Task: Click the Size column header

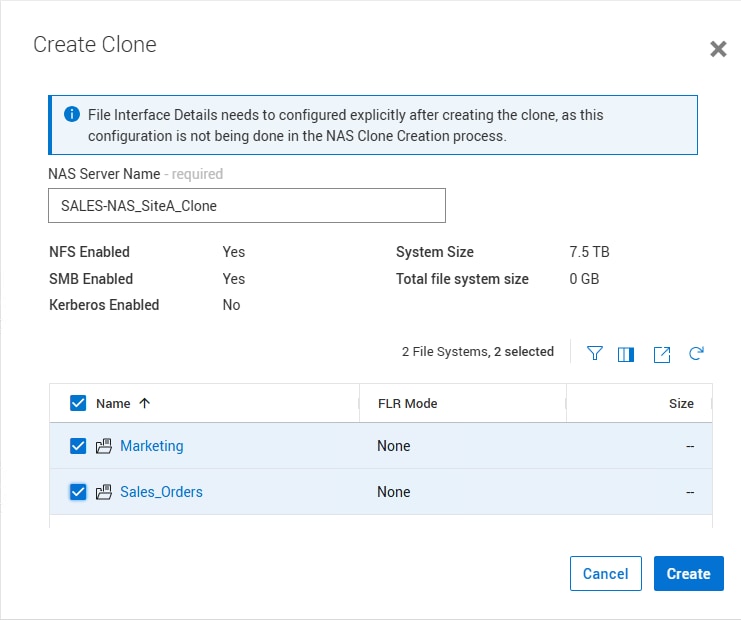Action: (x=681, y=403)
